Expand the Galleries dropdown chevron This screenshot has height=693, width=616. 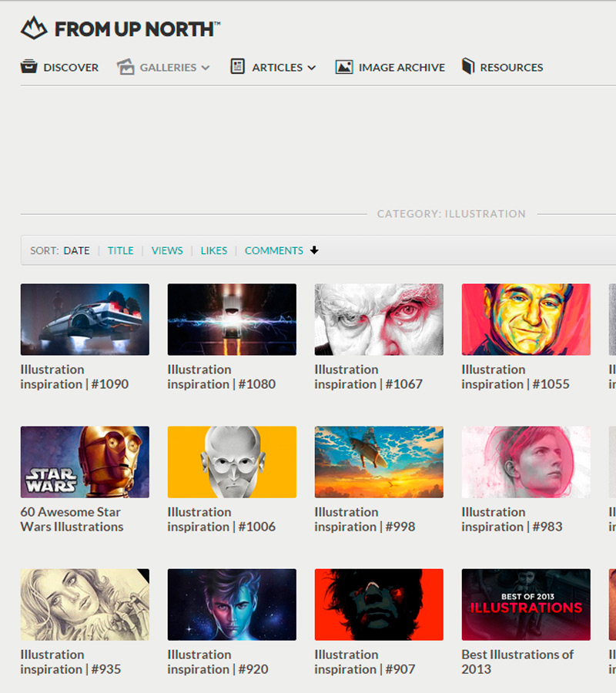tap(206, 68)
